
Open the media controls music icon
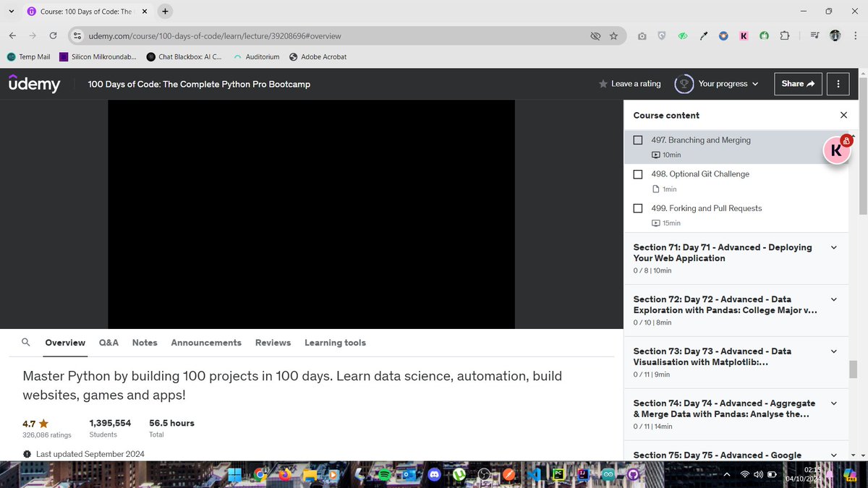point(815,35)
